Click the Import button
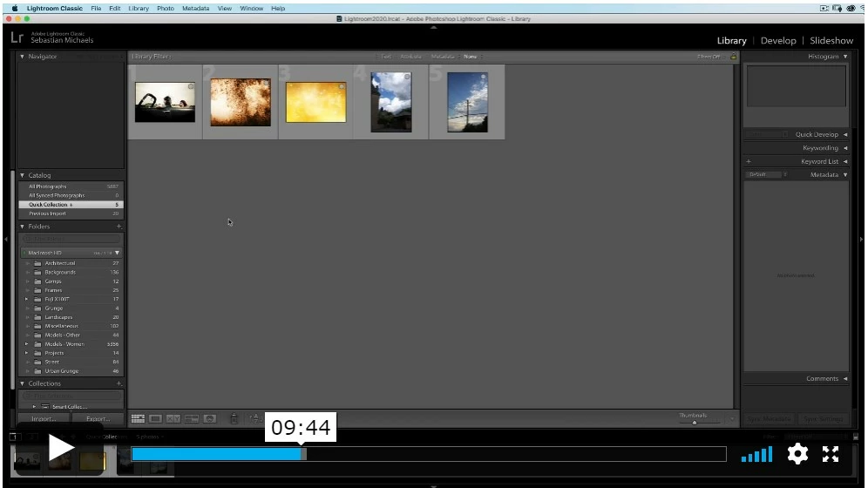Viewport: 868px width, 488px height. click(44, 419)
